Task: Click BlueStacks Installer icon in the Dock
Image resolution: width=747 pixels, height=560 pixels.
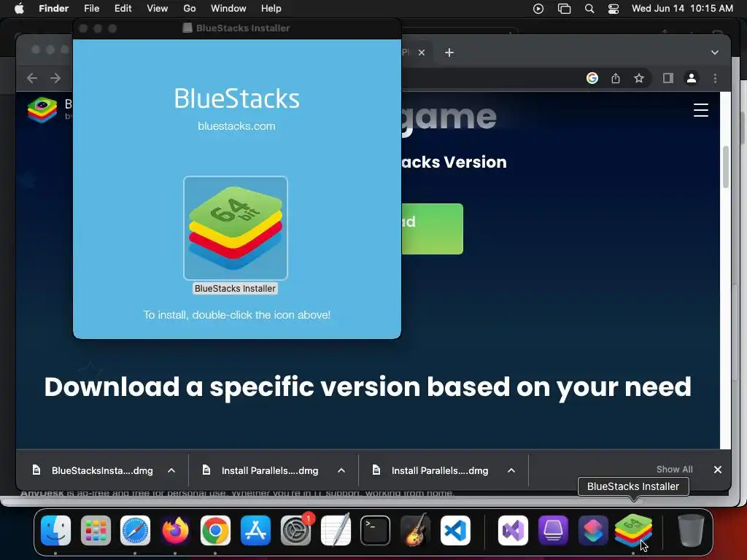Action: tap(633, 530)
